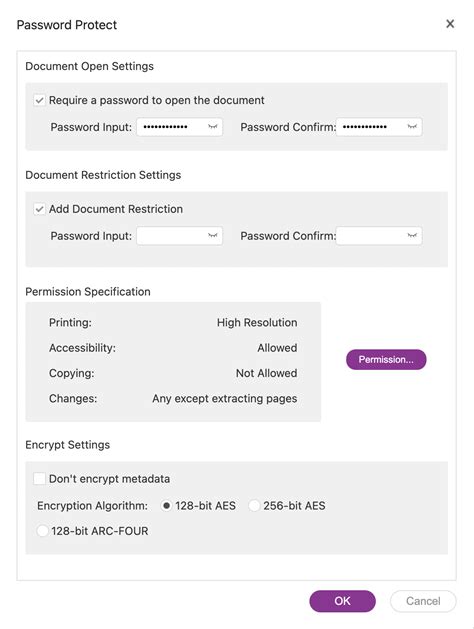
Task: Focus the document open Password Confirm field
Action: pyautogui.click(x=379, y=127)
